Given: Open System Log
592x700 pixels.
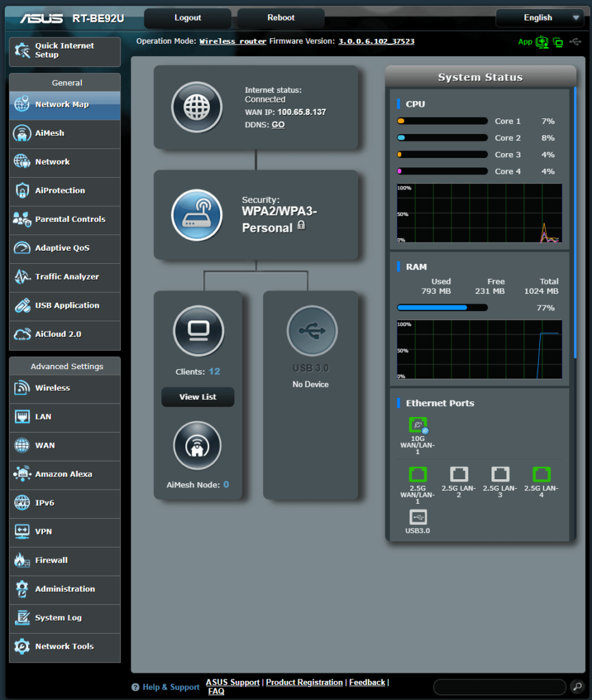Looking at the screenshot, I should point(65,618).
